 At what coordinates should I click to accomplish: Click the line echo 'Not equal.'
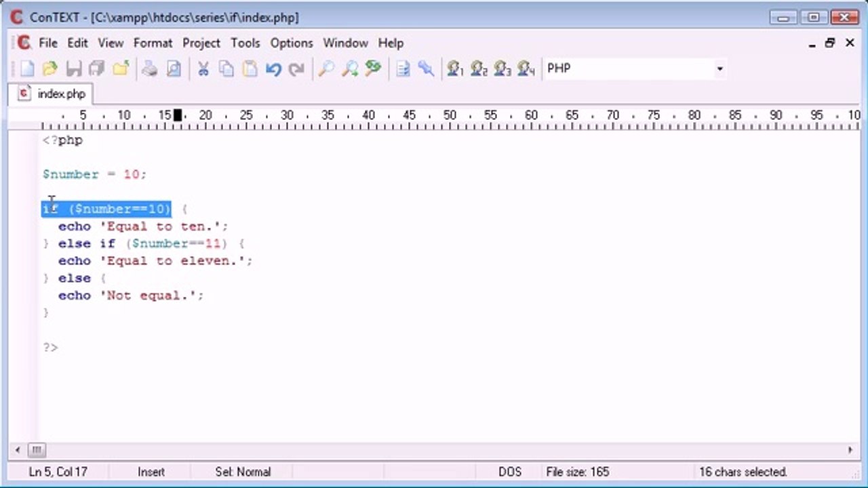[x=131, y=296]
